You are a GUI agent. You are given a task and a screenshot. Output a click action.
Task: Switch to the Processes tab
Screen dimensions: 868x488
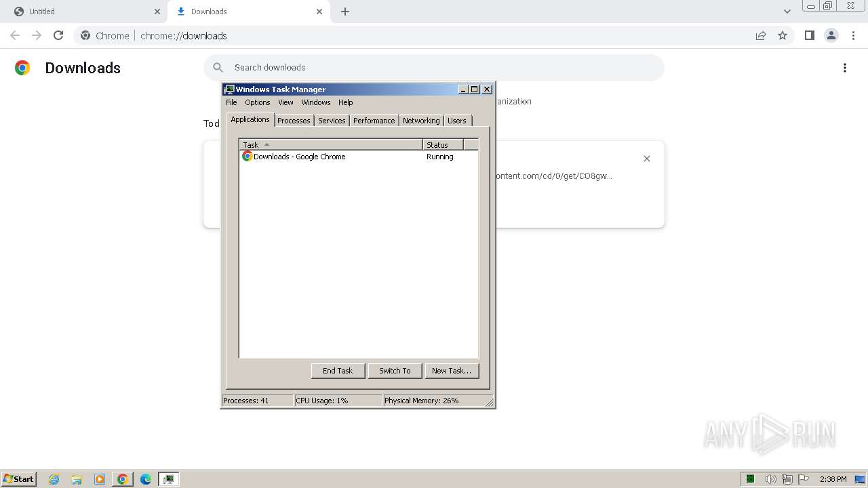294,121
